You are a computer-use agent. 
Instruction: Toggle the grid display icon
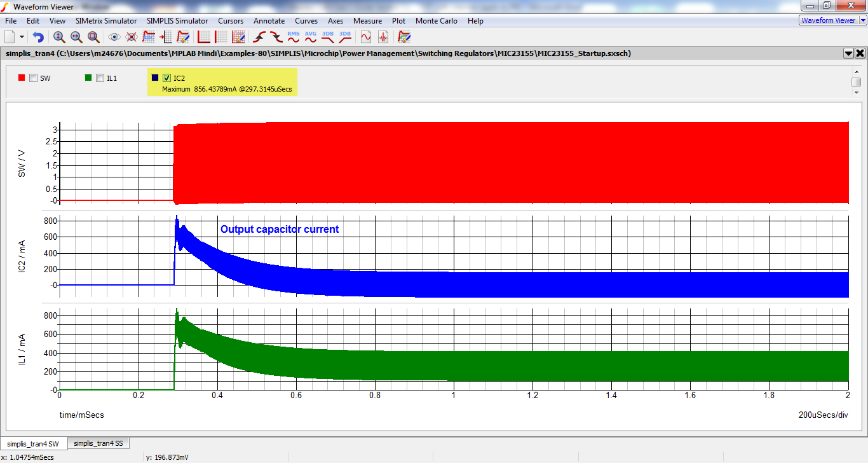click(220, 37)
